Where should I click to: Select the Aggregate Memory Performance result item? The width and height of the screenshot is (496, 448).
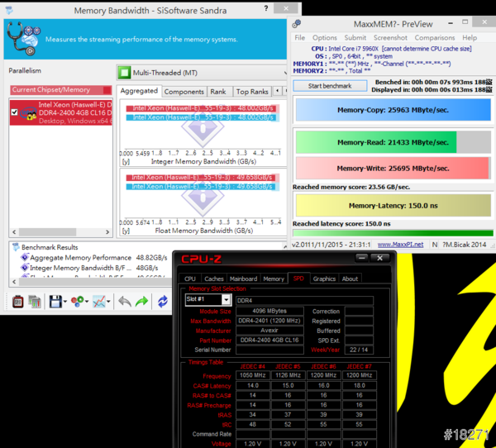point(76,258)
